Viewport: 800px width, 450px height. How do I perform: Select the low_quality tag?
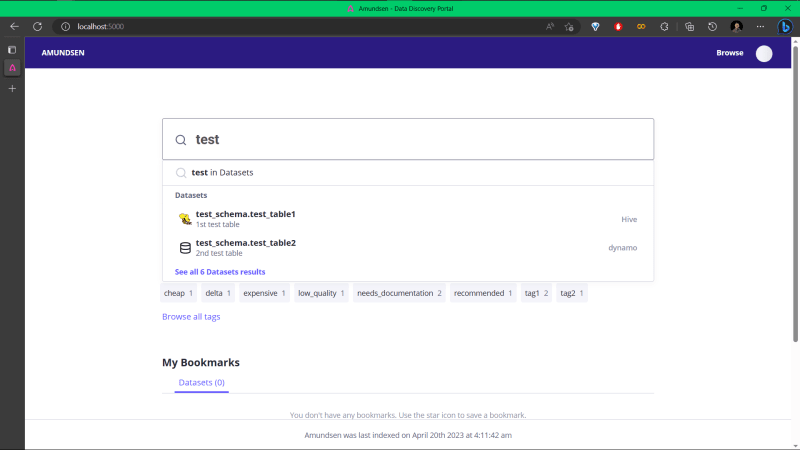(321, 293)
